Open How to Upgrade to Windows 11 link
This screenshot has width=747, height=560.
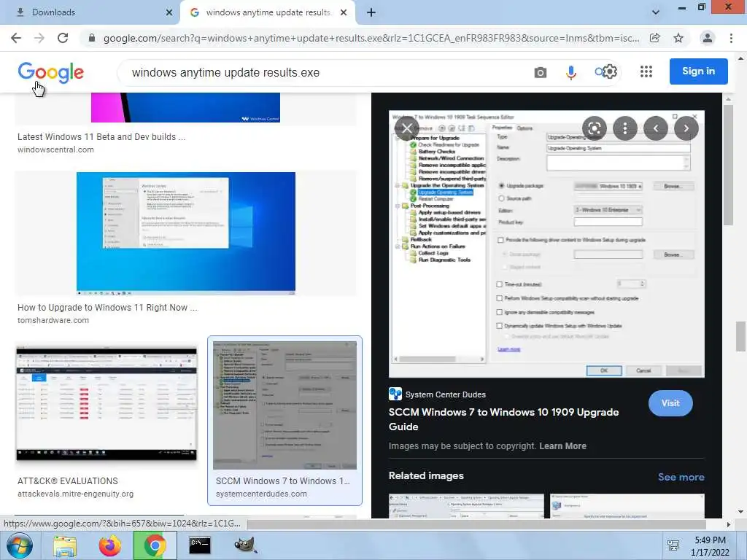107,308
